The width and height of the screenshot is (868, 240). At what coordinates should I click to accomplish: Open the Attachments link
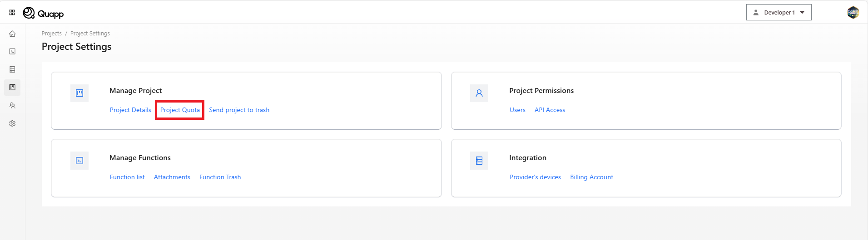point(172,177)
